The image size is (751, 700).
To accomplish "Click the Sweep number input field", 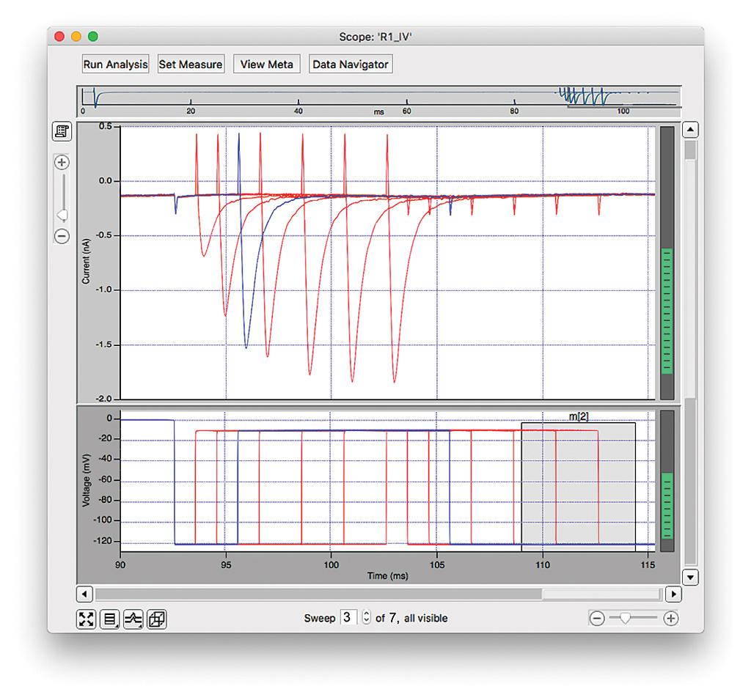I will pyautogui.click(x=350, y=618).
